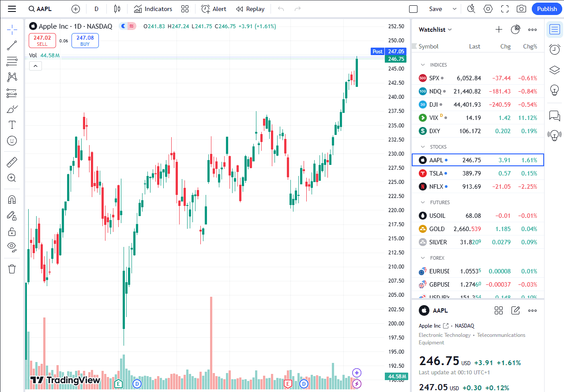Open the Alerts panel via clock icon
This screenshot has height=392, width=564.
(x=554, y=49)
